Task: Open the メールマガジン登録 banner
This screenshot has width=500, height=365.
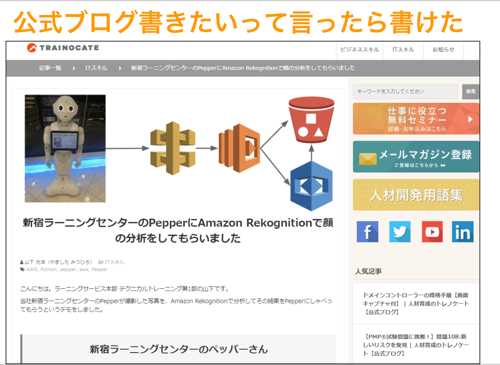Action: pyautogui.click(x=416, y=157)
